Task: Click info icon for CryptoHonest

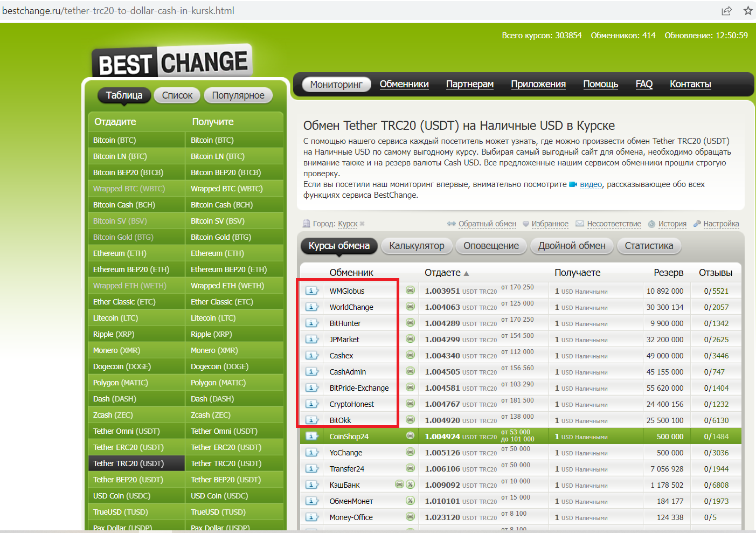Action: (312, 404)
